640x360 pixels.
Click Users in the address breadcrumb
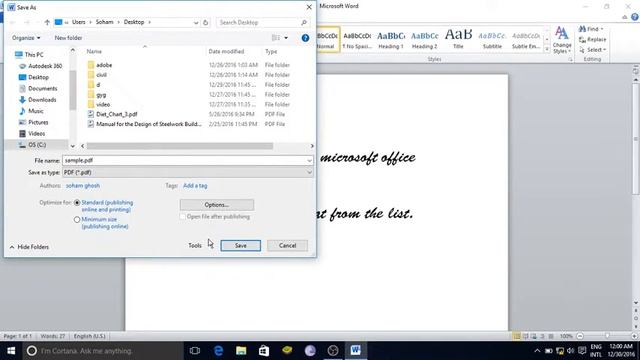(x=78, y=22)
